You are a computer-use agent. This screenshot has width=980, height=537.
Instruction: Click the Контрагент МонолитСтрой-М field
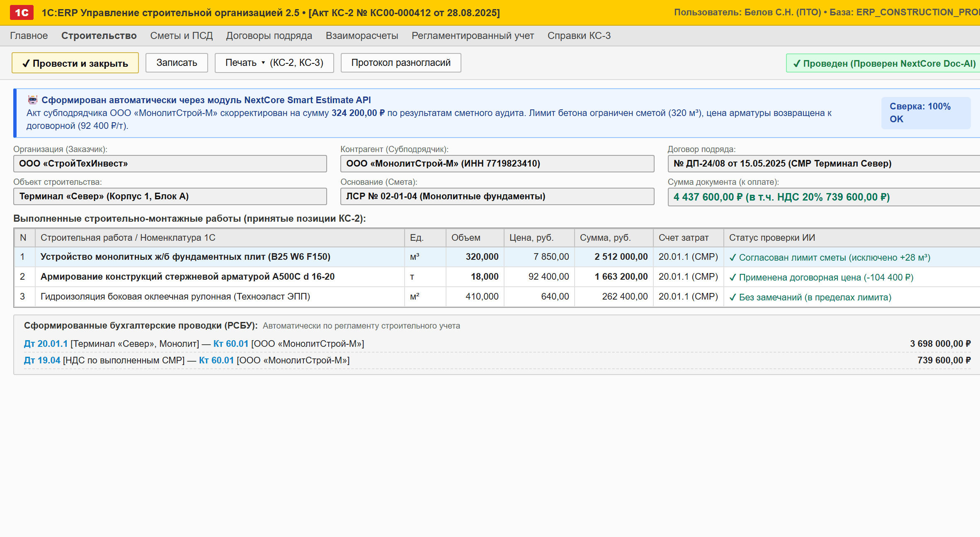pyautogui.click(x=497, y=164)
